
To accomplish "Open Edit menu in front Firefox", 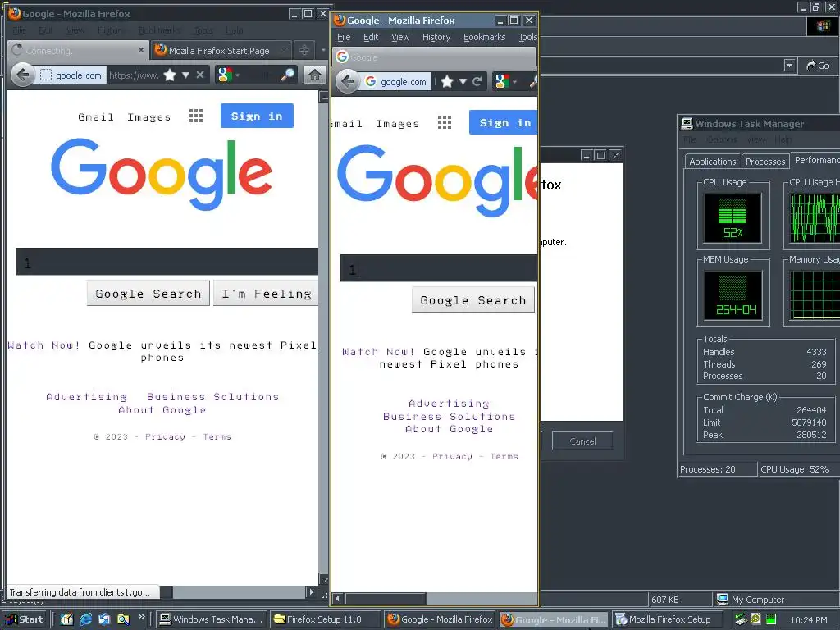I will pos(371,37).
